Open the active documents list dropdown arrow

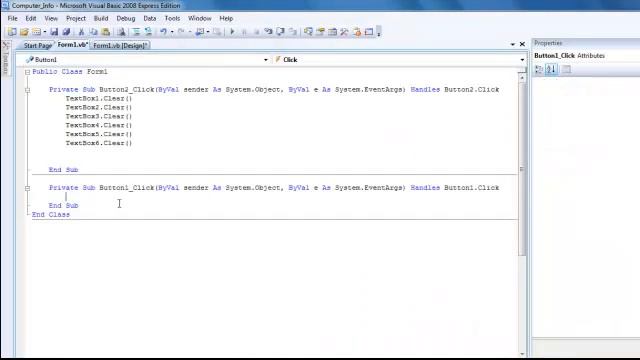513,44
